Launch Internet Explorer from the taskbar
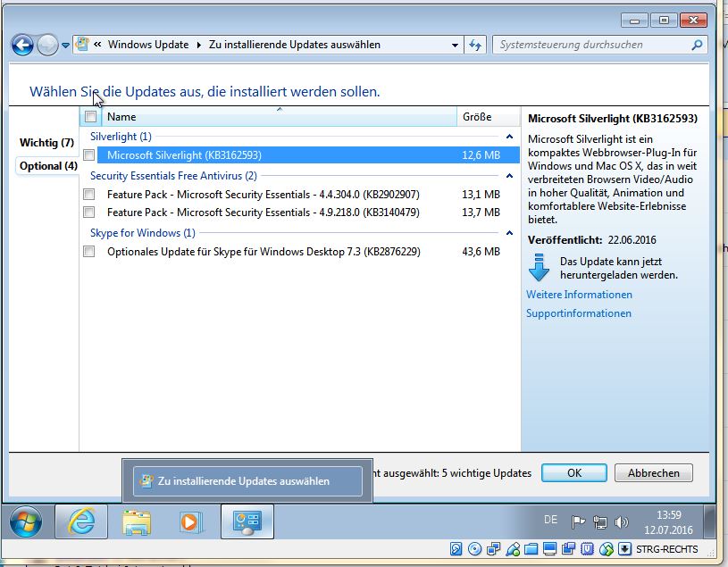728x567 pixels. 81,521
